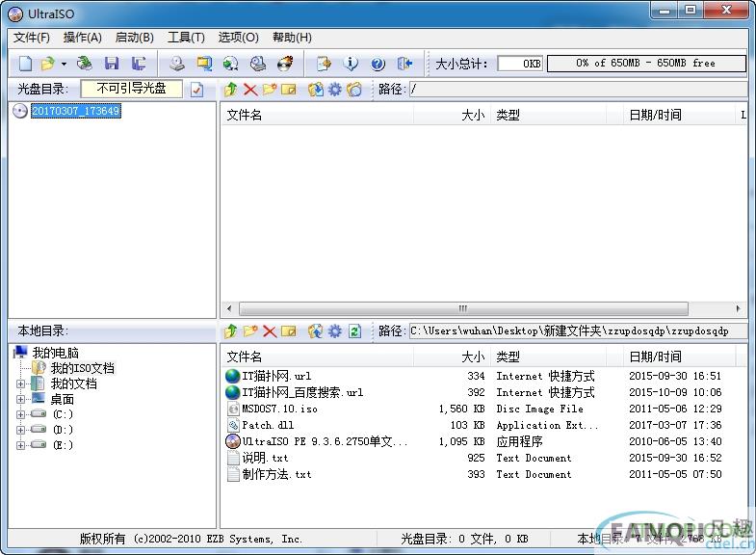Click the Save As toolbar icon
The width and height of the screenshot is (756, 555).
coord(139,64)
